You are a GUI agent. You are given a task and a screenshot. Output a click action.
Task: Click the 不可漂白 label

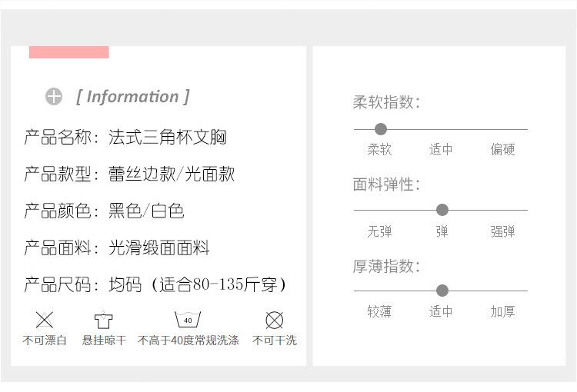[45, 341]
